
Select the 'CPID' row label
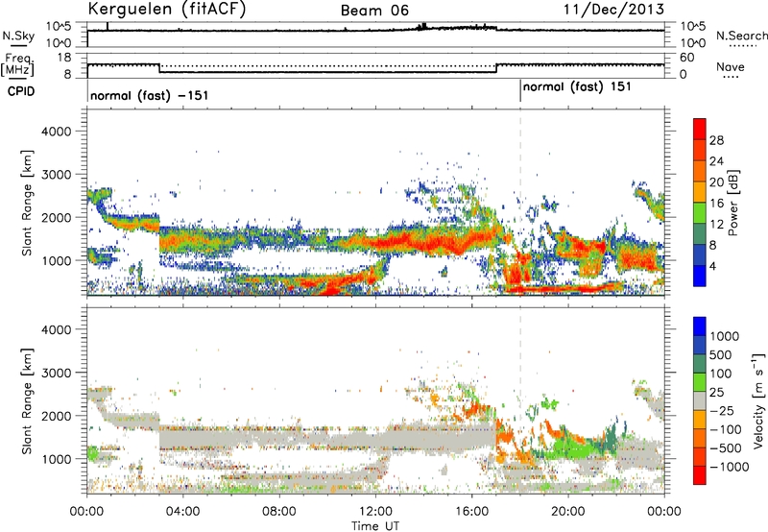[21, 91]
